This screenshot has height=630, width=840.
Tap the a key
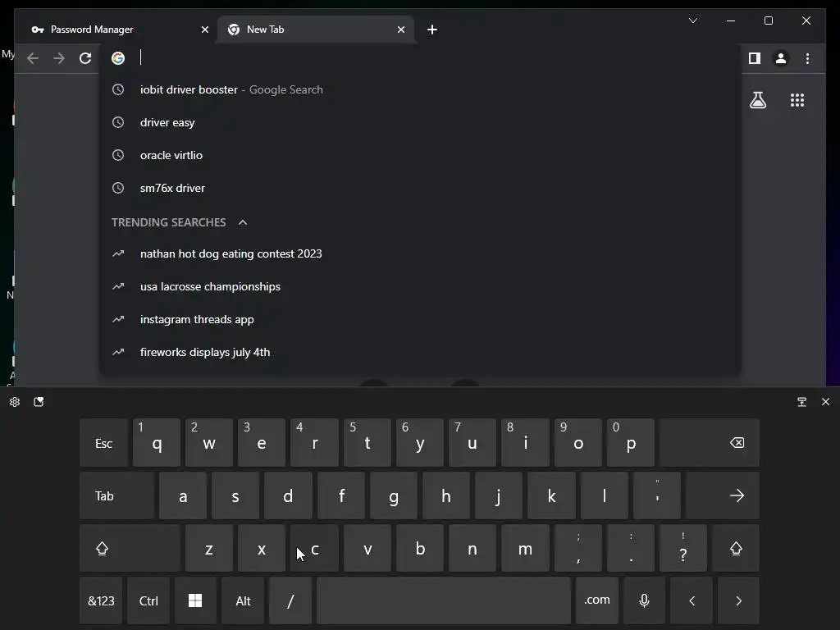(183, 496)
